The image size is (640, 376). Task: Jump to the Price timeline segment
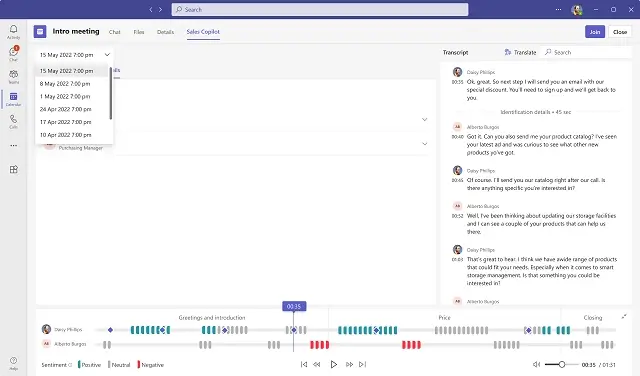pos(444,318)
